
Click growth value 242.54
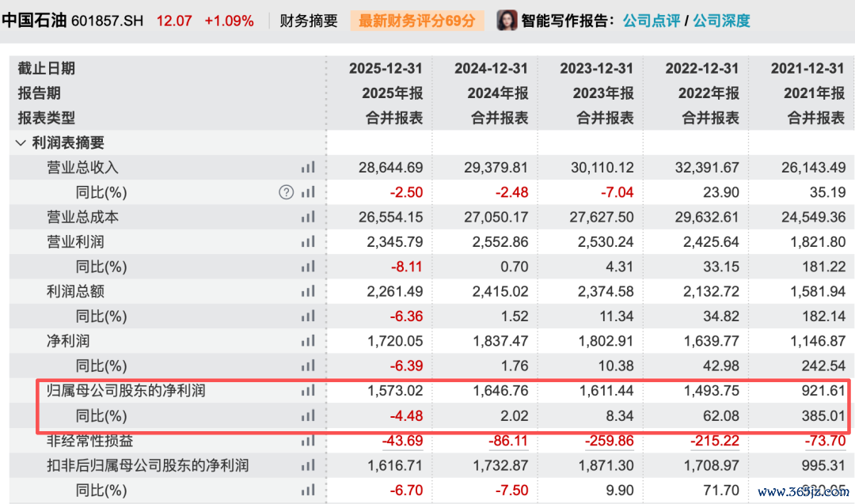(x=824, y=366)
